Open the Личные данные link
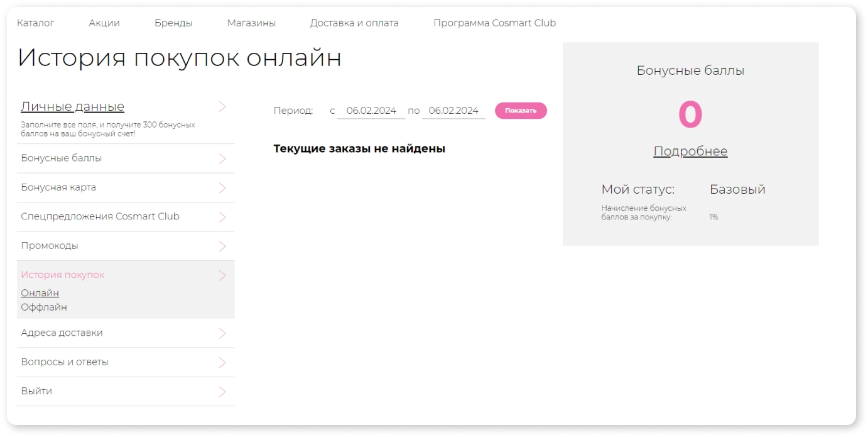 pos(73,106)
